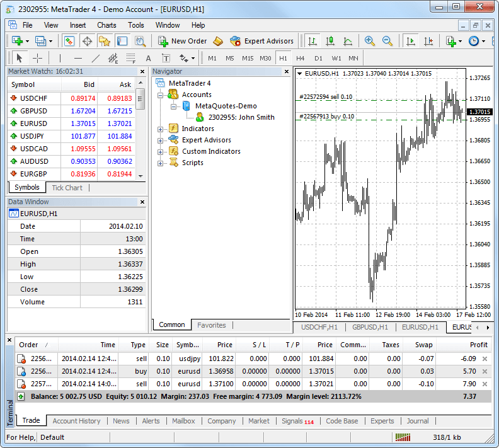Switch chart to candlesticks

[330, 41]
